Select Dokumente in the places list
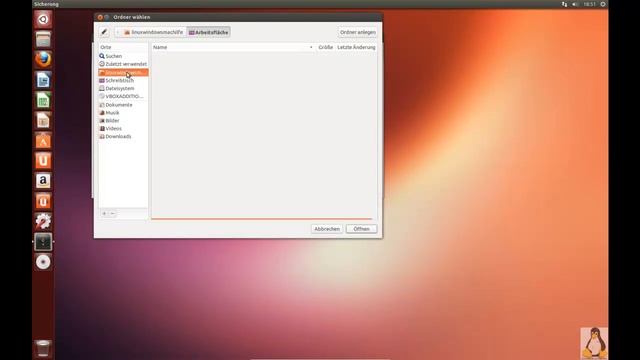 tap(123, 105)
